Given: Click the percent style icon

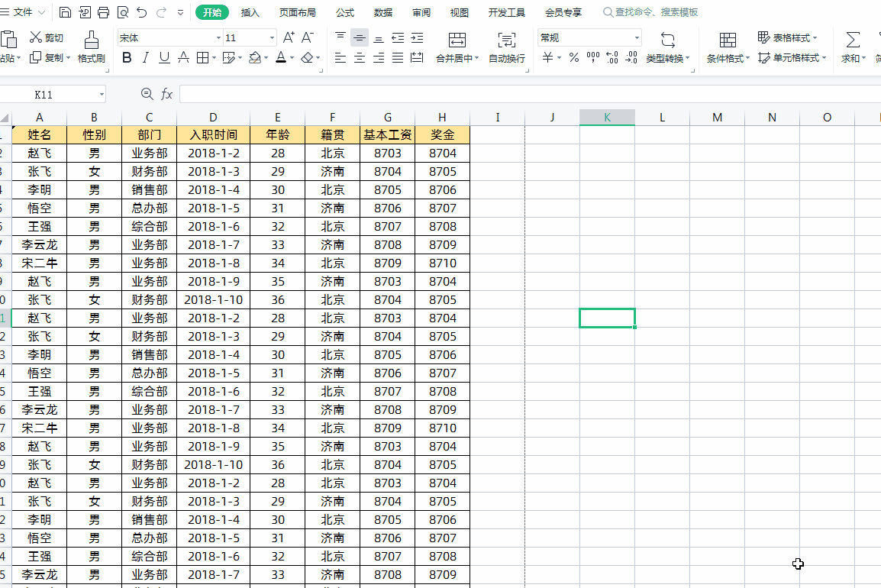Looking at the screenshot, I should click(574, 57).
